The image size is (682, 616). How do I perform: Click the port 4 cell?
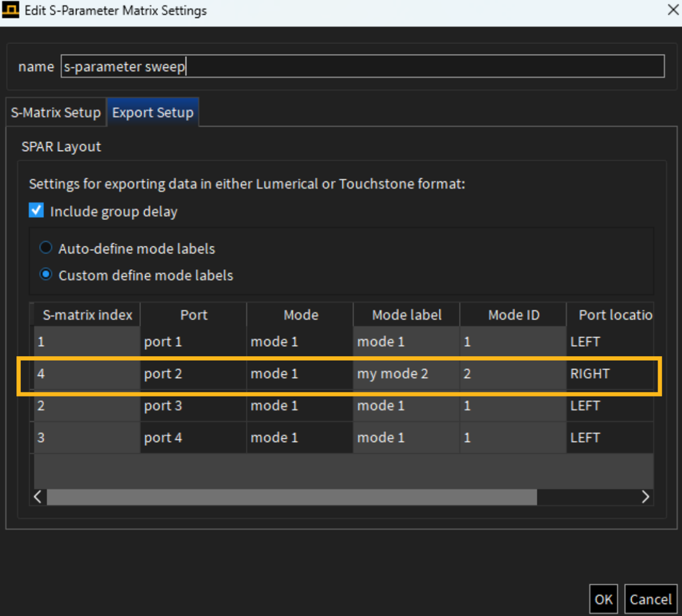pos(194,438)
